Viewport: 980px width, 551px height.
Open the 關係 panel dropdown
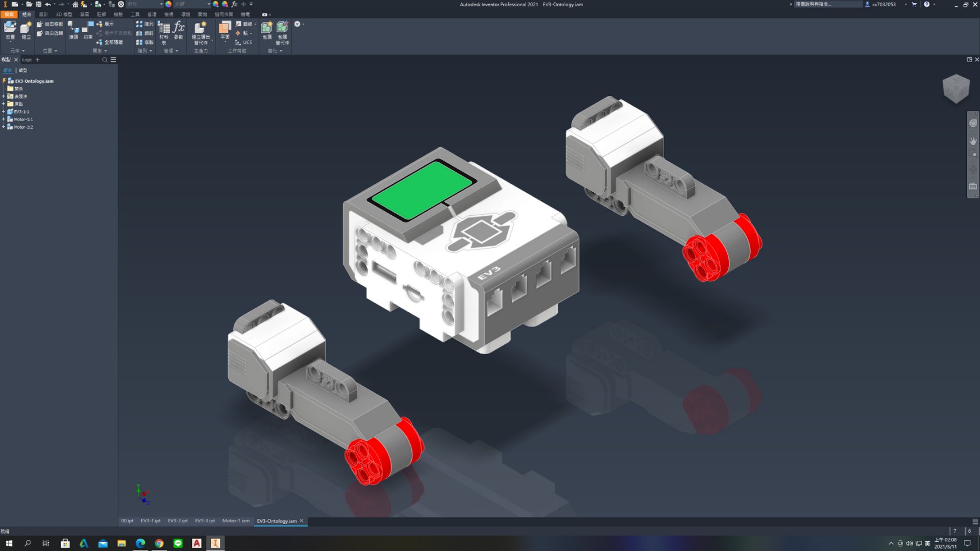pos(99,51)
